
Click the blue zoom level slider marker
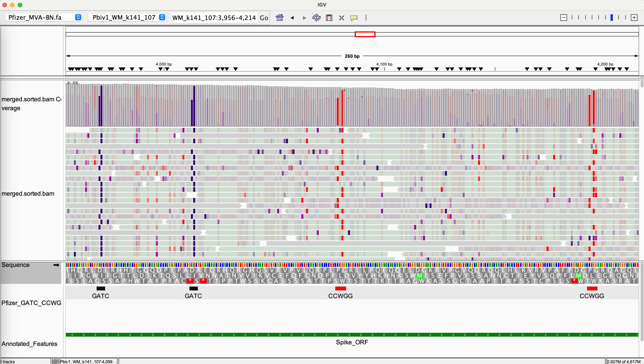(x=611, y=18)
